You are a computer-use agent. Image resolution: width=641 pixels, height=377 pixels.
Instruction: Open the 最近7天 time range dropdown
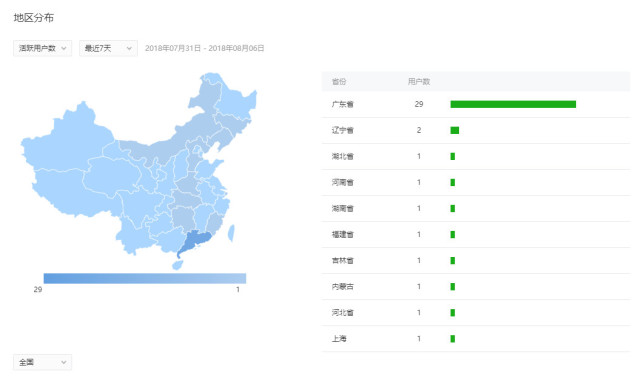point(108,48)
